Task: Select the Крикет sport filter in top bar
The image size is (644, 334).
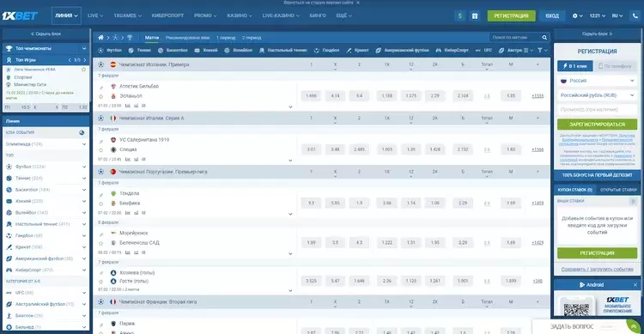Action: [357, 50]
